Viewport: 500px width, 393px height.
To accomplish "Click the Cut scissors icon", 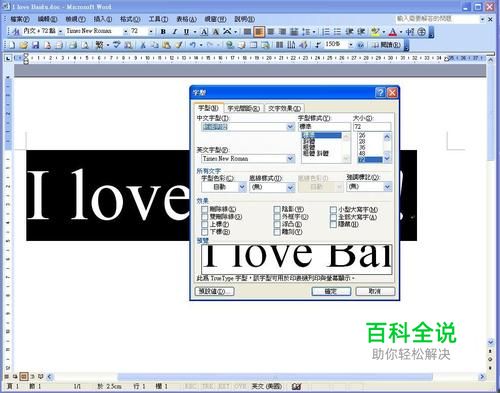I will 143,45.
